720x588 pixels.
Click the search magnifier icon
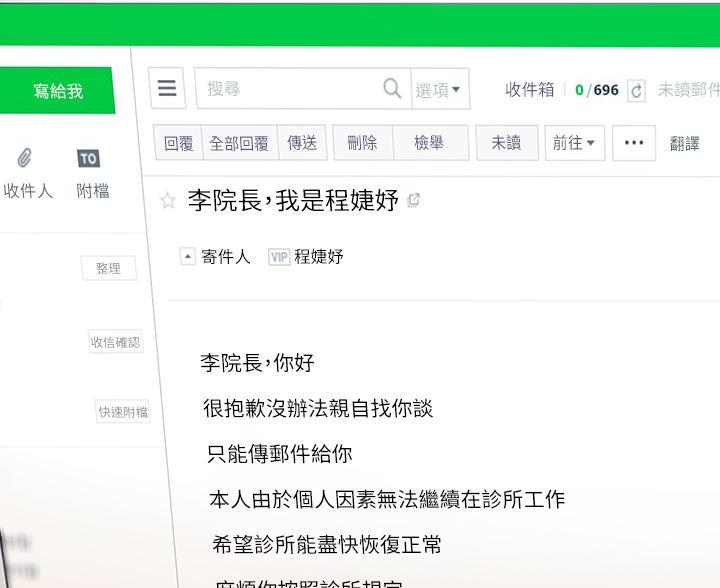coord(392,89)
